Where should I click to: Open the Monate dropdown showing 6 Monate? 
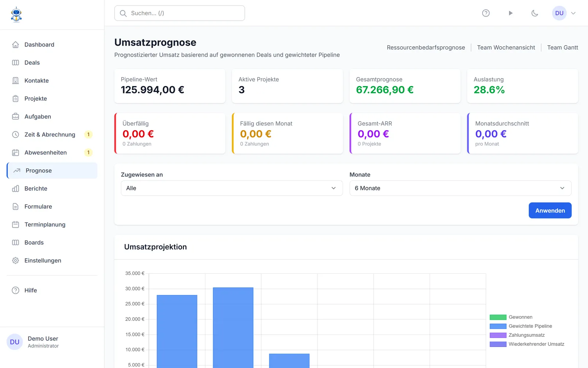pyautogui.click(x=460, y=188)
